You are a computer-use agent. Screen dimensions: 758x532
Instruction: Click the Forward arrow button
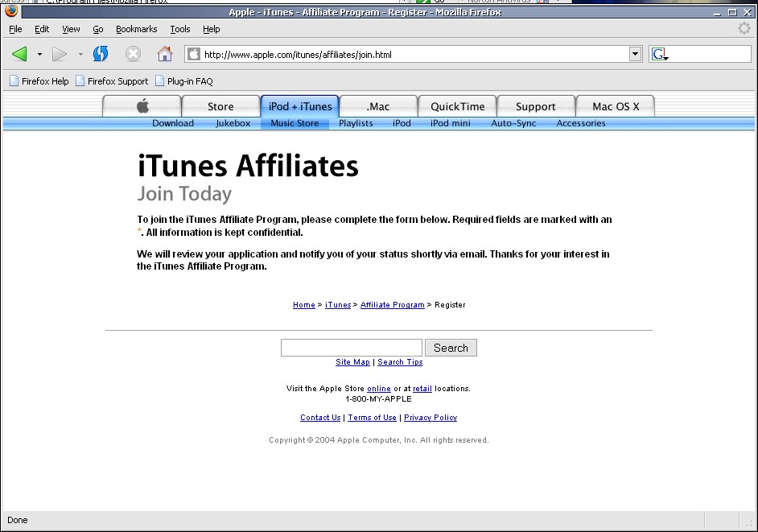tap(60, 54)
